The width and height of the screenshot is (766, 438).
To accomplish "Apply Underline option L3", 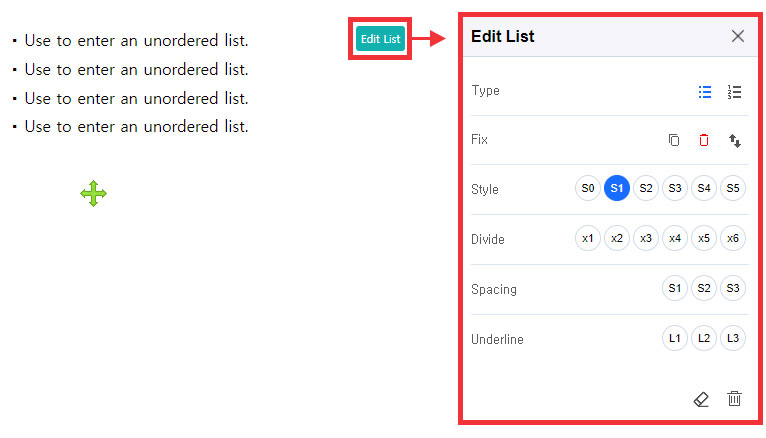I will 733,338.
